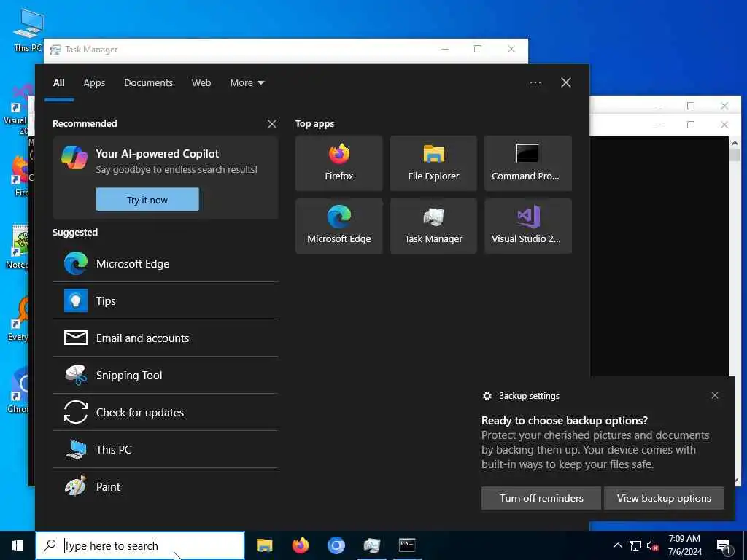Open Firefox from Top apps
The height and width of the screenshot is (560, 747).
pos(338,163)
